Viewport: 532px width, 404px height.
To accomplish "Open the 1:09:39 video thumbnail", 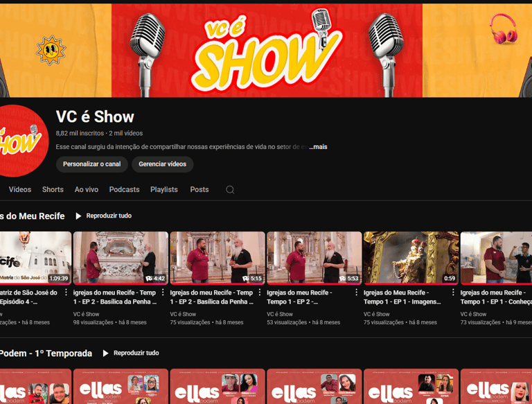I will click(x=35, y=258).
